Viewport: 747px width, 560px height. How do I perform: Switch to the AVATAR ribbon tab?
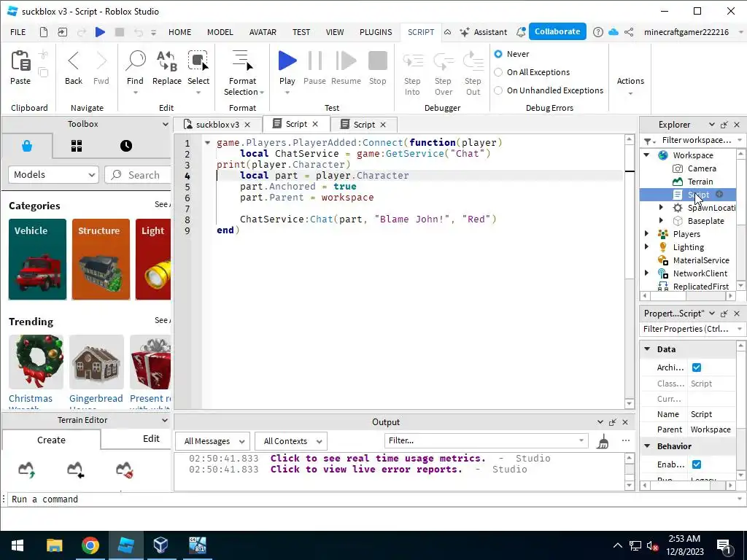(x=263, y=32)
